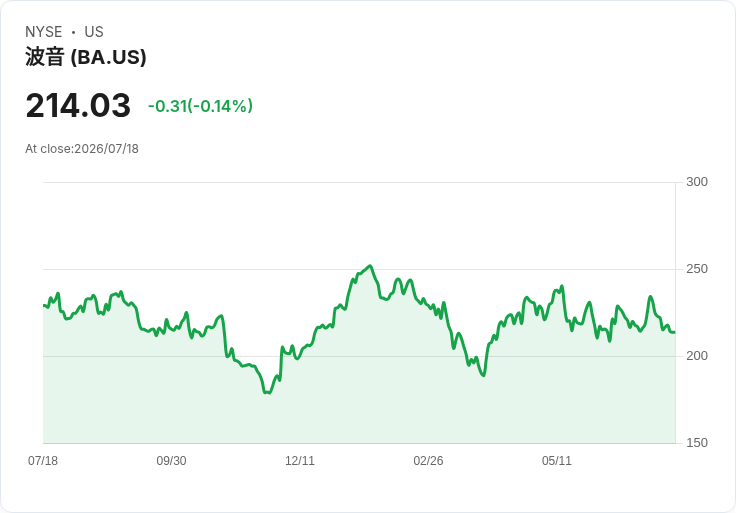Click the last data point on the price line

click(675, 332)
